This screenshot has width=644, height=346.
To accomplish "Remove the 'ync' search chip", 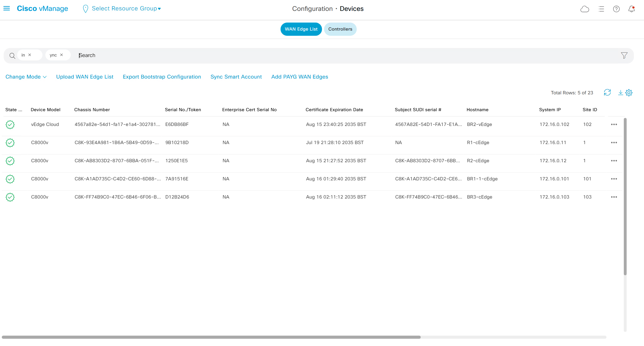I will pyautogui.click(x=62, y=55).
